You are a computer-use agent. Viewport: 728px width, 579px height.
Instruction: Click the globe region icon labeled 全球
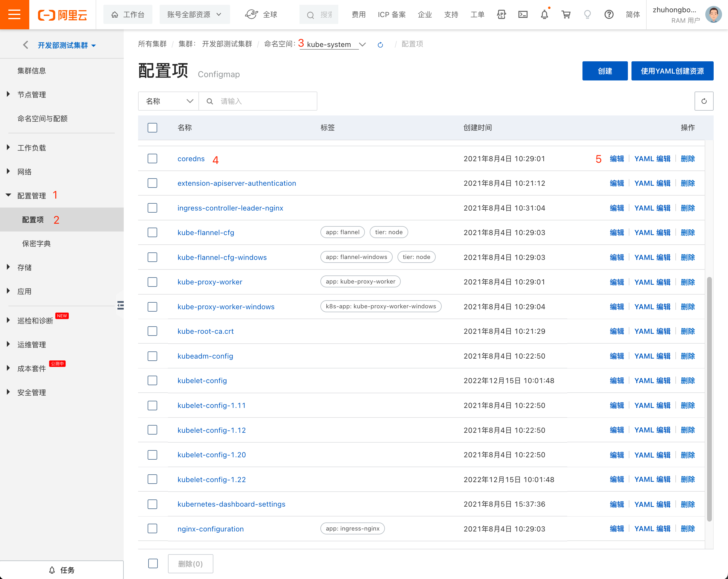[251, 15]
